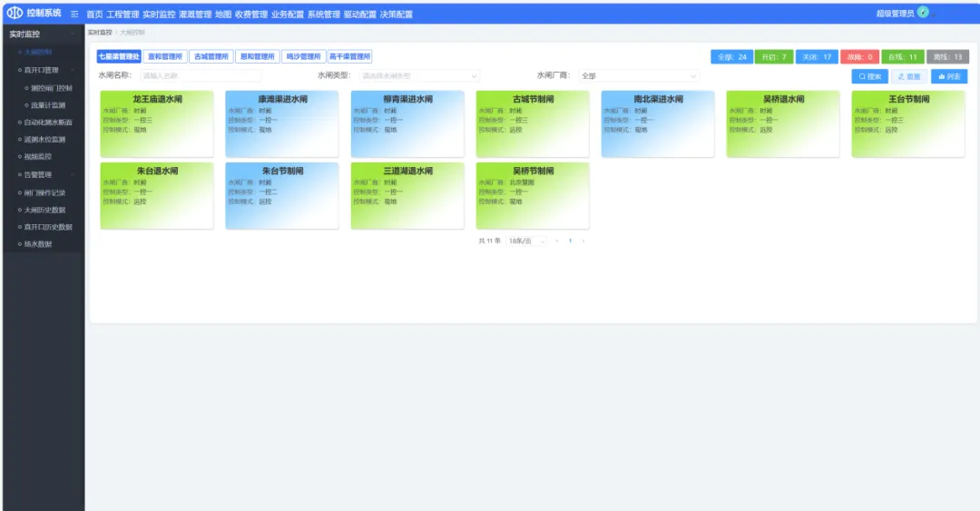This screenshot has height=511, width=980.
Task: Open 灌溉管理 in the top menu
Action: point(195,15)
